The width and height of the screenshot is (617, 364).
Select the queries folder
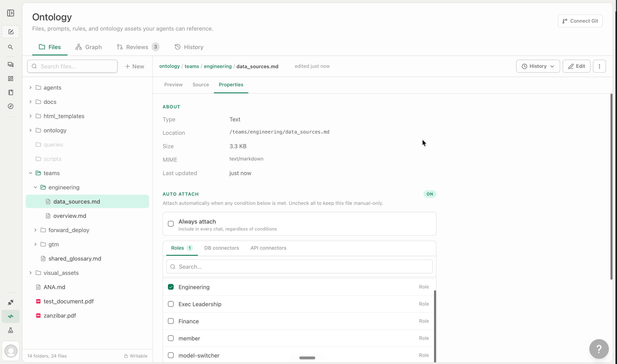[x=87, y=145]
